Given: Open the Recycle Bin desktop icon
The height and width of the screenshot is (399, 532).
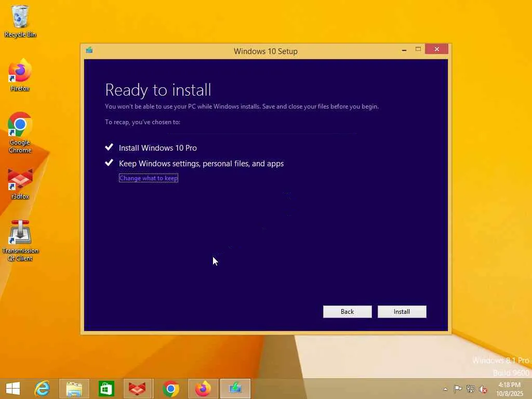Looking at the screenshot, I should 20,21.
